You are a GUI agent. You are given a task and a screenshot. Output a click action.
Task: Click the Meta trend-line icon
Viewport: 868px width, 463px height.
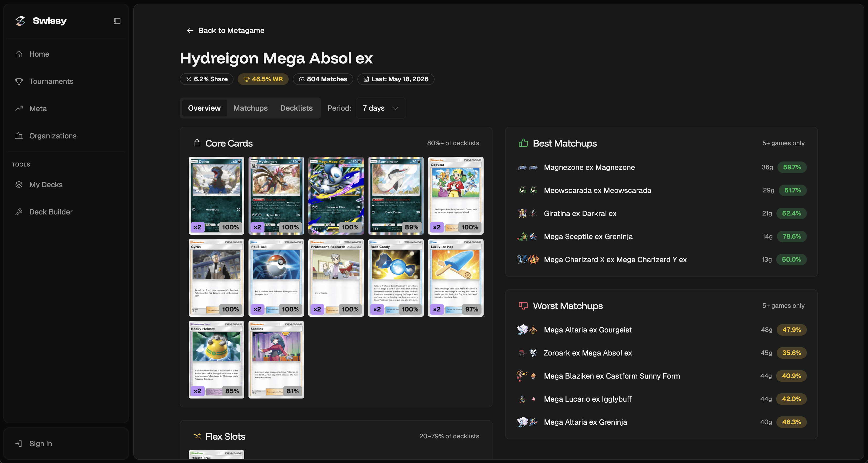click(19, 109)
